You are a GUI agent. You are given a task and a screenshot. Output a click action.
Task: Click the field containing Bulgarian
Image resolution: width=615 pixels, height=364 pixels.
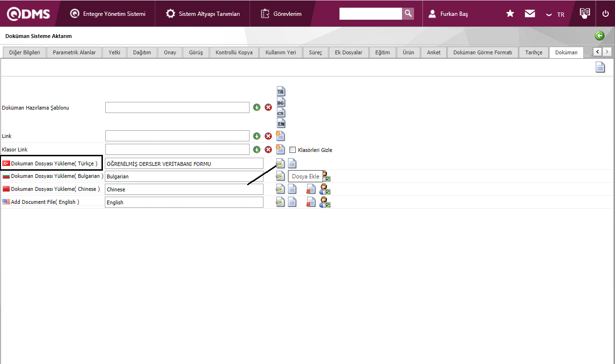point(184,176)
